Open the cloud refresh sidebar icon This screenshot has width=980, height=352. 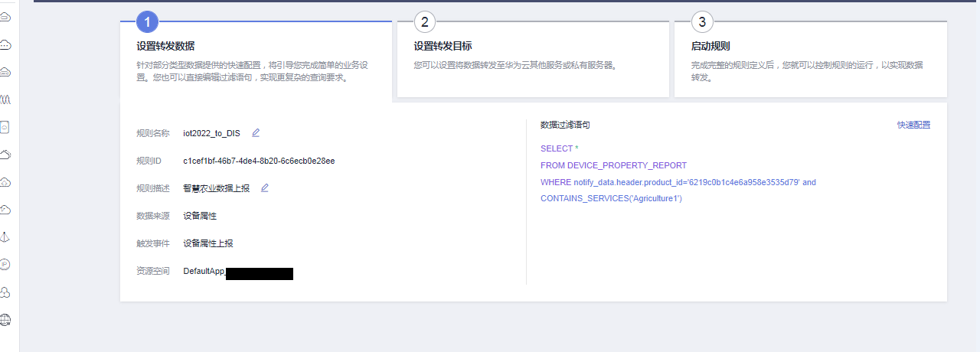(x=5, y=210)
